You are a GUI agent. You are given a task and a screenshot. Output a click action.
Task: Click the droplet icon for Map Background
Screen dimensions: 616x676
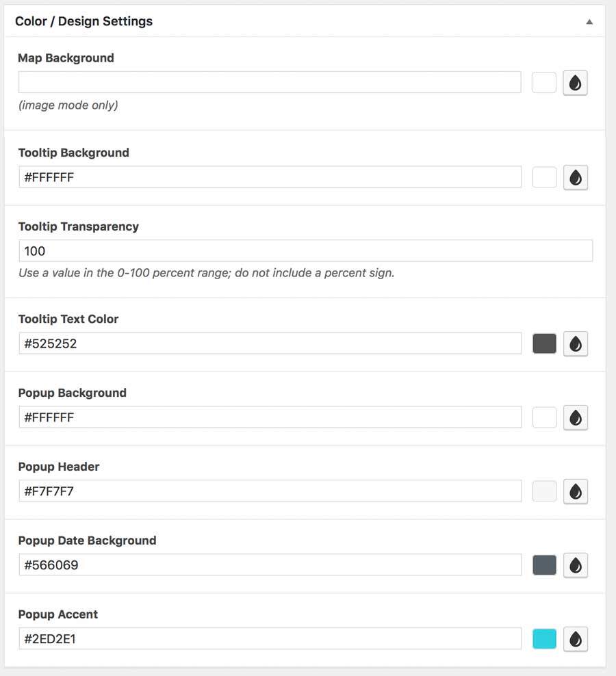pyautogui.click(x=575, y=83)
